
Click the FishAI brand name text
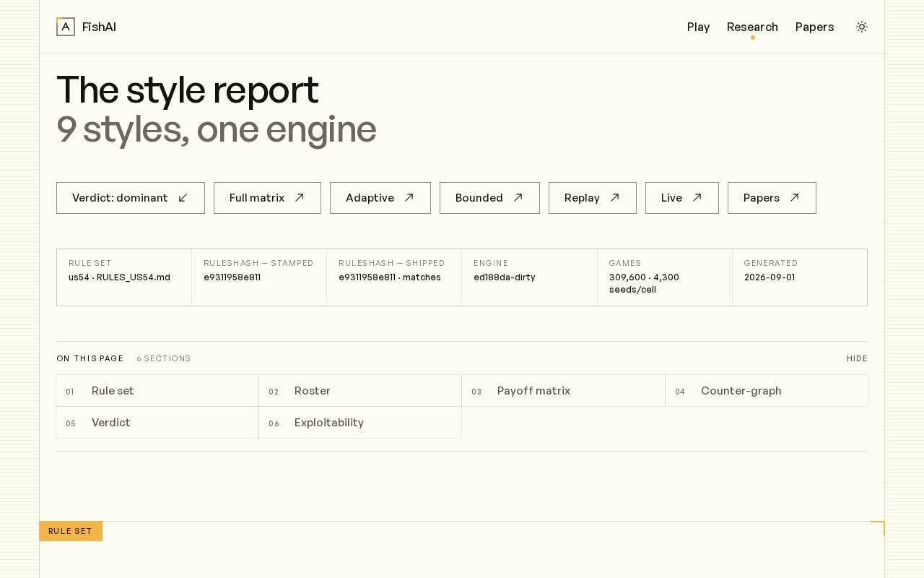pos(99,27)
